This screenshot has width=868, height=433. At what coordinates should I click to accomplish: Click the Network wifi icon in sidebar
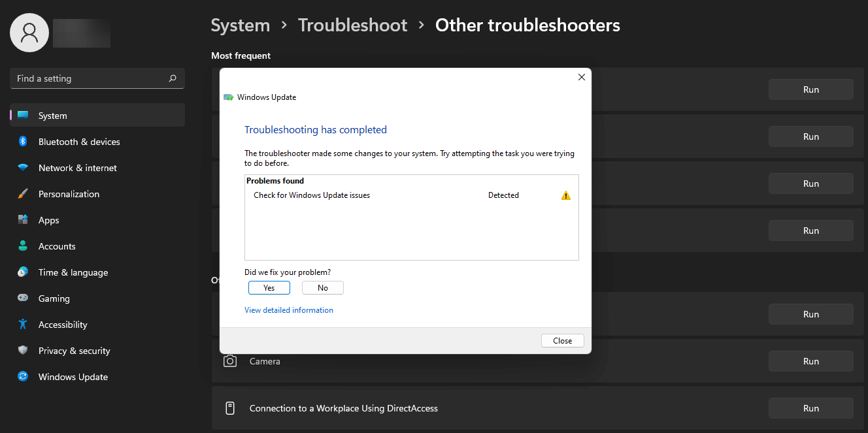23,168
